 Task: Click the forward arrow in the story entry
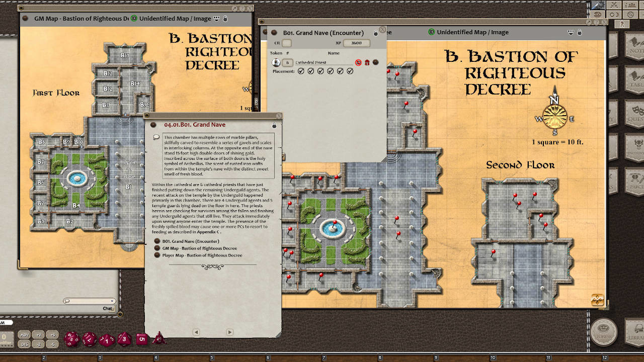[230, 332]
